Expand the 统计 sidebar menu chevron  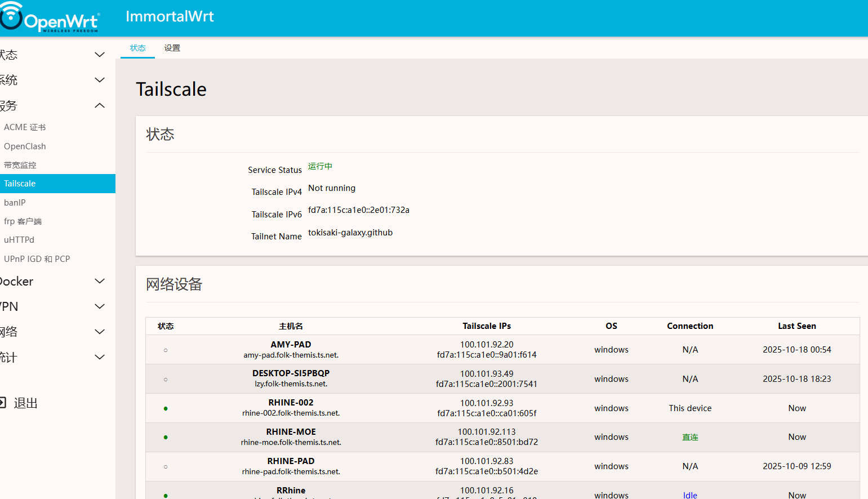click(x=100, y=357)
